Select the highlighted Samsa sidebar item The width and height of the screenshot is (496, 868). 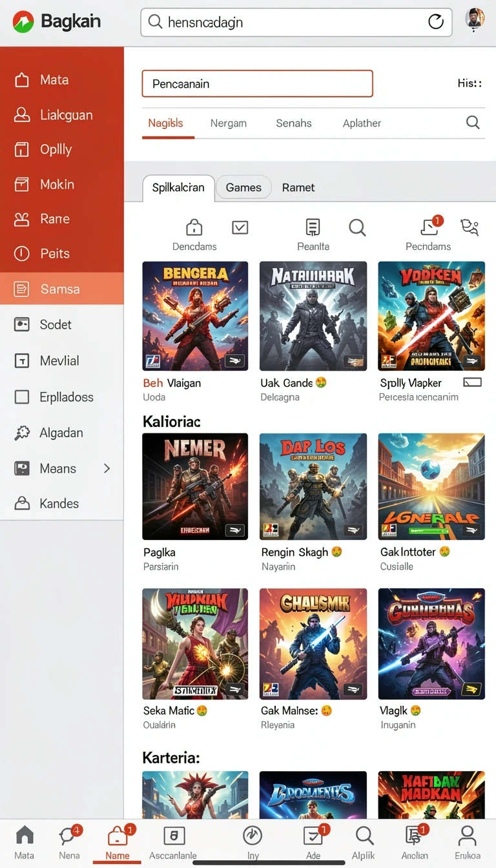point(62,289)
